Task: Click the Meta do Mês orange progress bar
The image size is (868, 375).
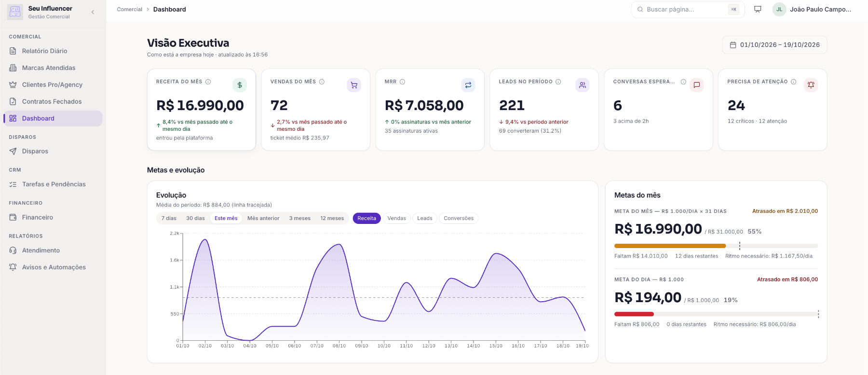Action: (716, 246)
